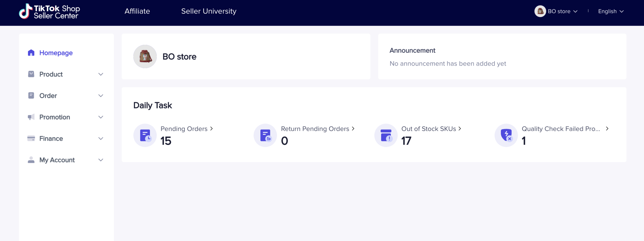Click the TikTok Shop Seller Center logo
This screenshot has height=241, width=644.
coord(50,12)
